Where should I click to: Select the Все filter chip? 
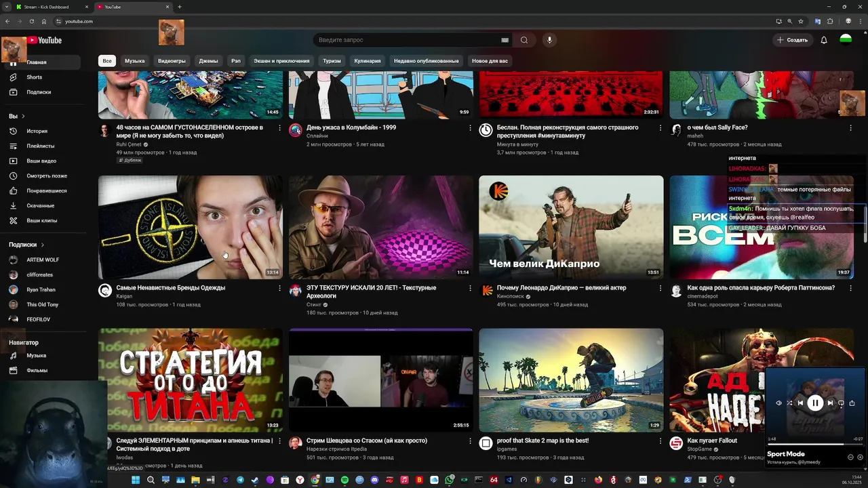107,61
